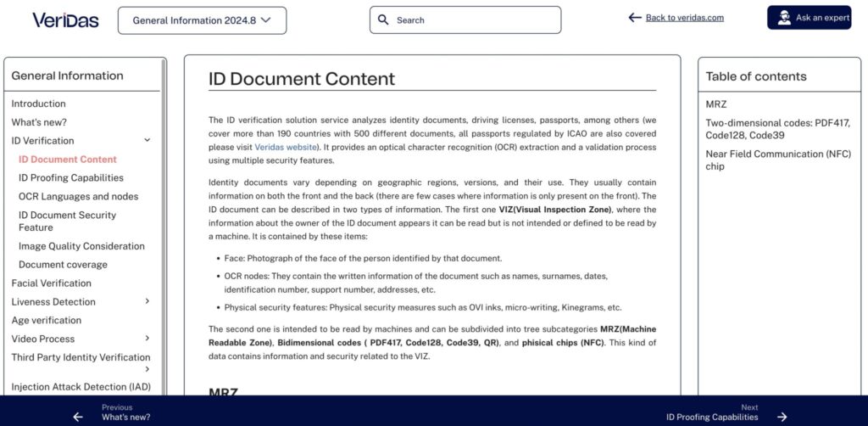Collapse the ID Verification section chevron

147,141
